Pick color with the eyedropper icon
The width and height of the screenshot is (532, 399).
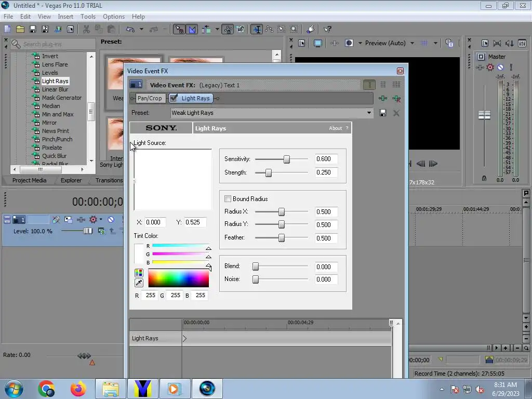139,283
